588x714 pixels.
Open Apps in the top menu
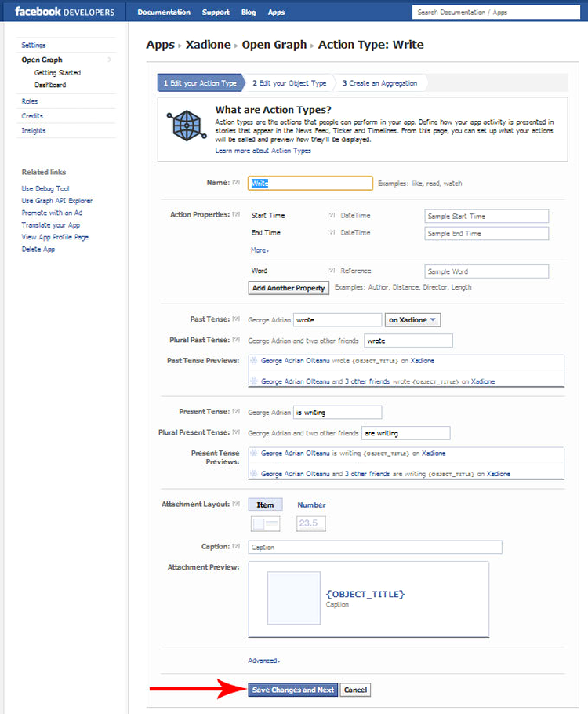pos(276,13)
